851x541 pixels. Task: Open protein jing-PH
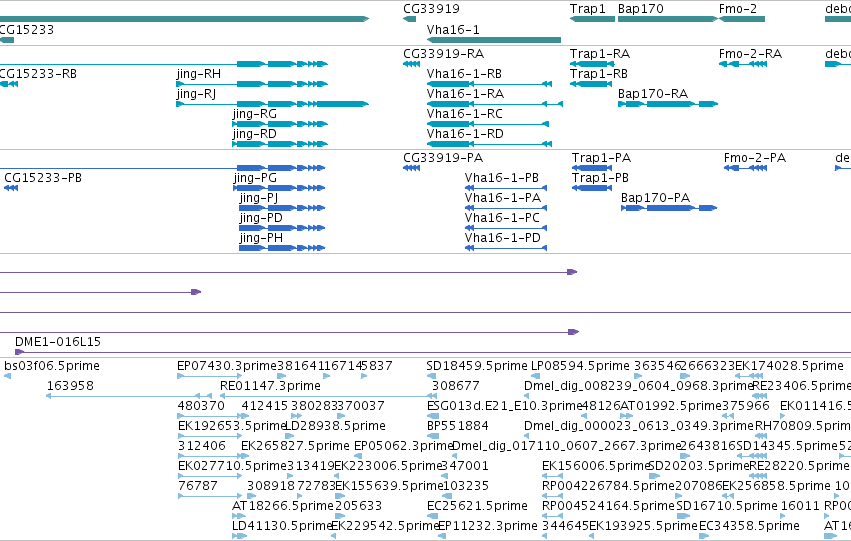(282, 248)
